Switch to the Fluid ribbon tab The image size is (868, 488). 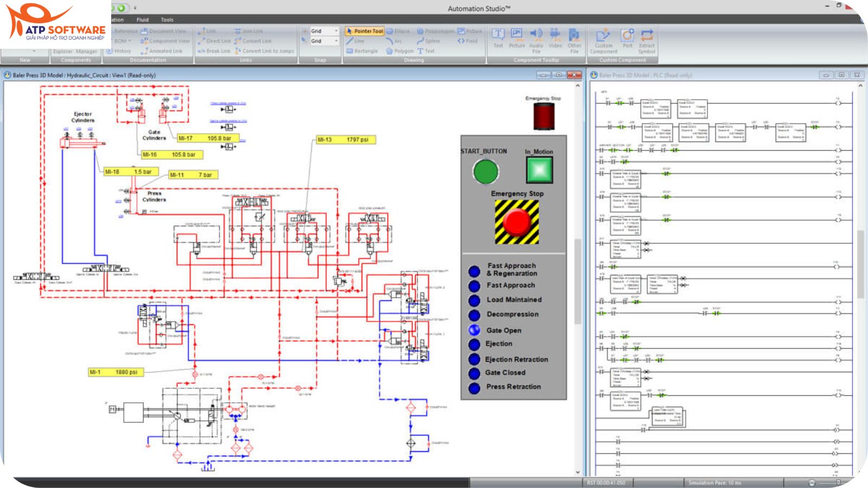[x=142, y=19]
